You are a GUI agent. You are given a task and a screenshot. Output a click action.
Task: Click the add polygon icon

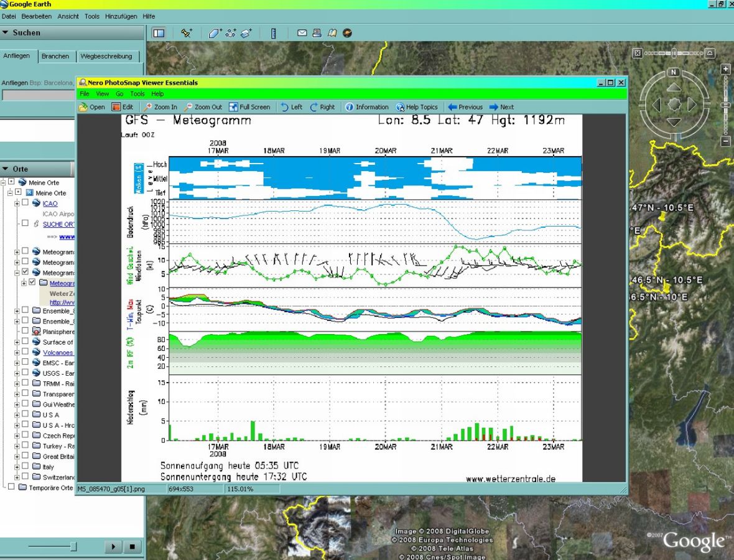click(x=215, y=33)
